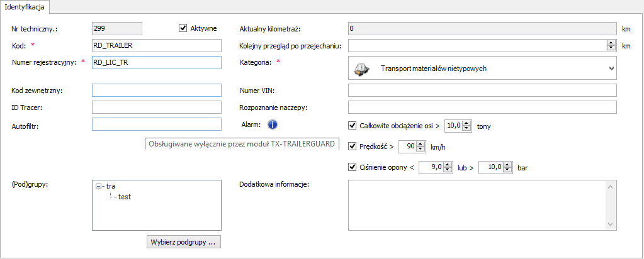Click the Kod zewnętrzny text field

pos(157,91)
